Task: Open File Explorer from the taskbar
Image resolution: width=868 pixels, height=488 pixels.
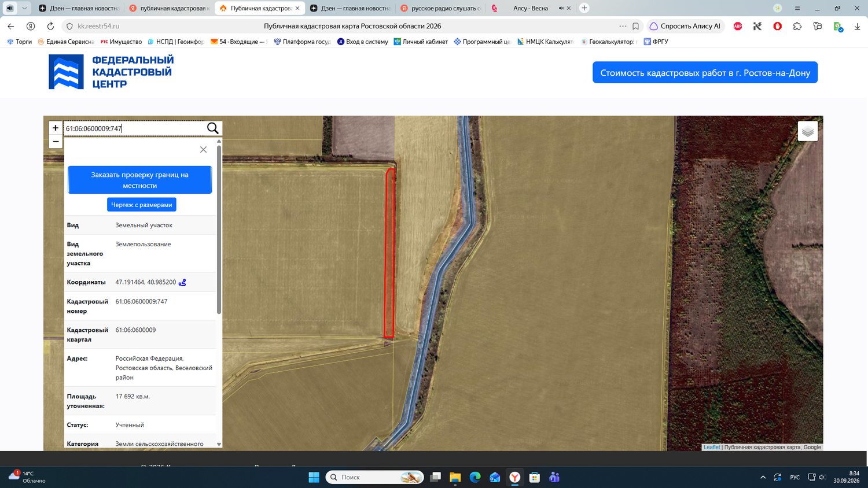Action: coord(455,477)
